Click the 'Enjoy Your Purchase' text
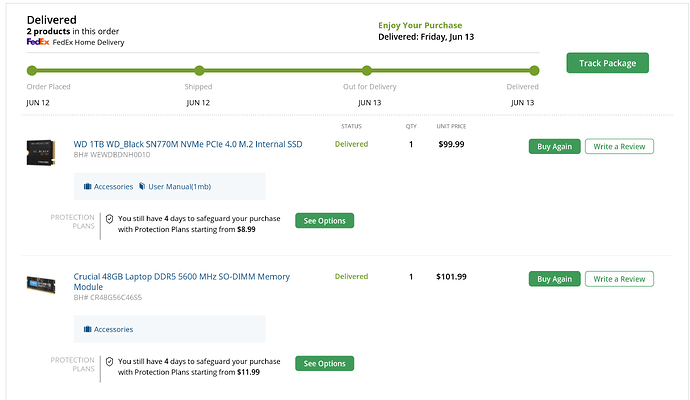The width and height of the screenshot is (690, 400). coord(420,25)
